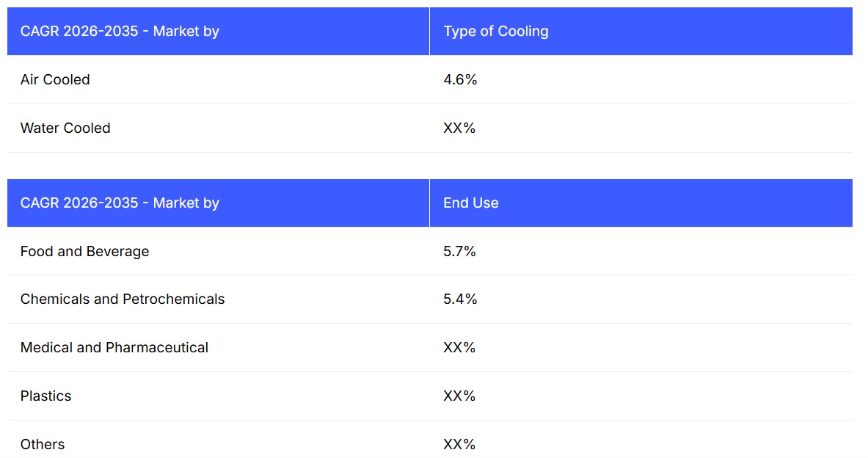Select the 'Air Cooled' row label

point(55,80)
